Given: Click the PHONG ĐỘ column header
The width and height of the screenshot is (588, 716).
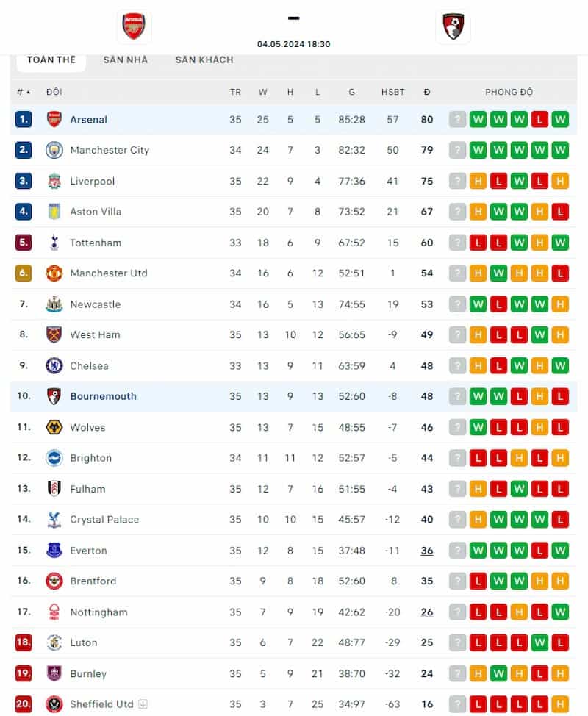Looking at the screenshot, I should (x=509, y=92).
